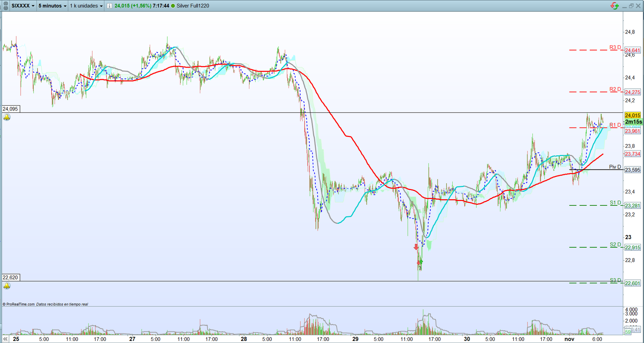Click the R1 D pivot label

tap(615, 125)
